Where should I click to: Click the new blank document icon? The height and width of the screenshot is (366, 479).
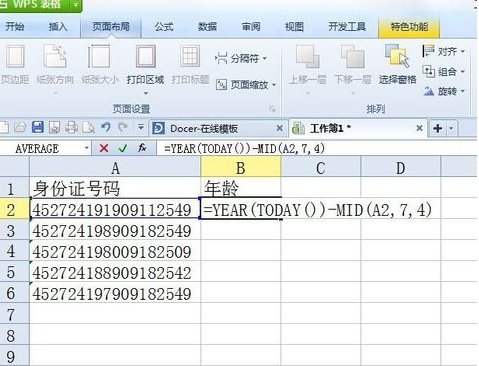(4, 128)
